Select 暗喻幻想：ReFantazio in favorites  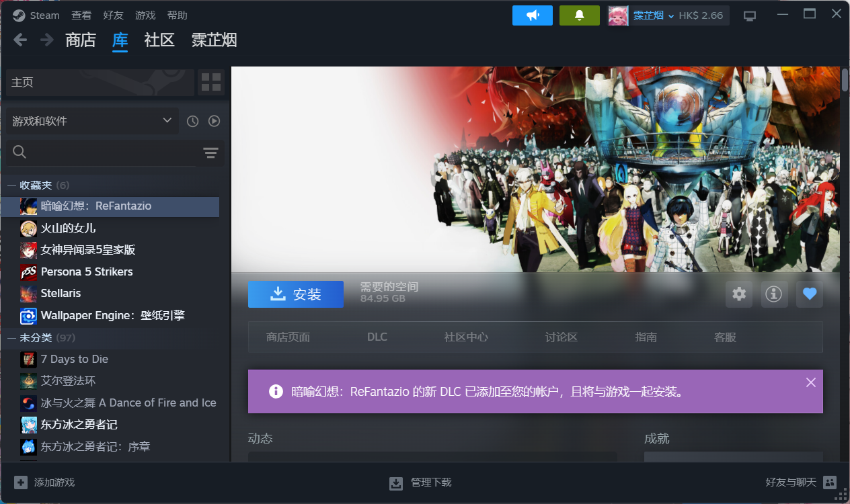click(x=110, y=206)
